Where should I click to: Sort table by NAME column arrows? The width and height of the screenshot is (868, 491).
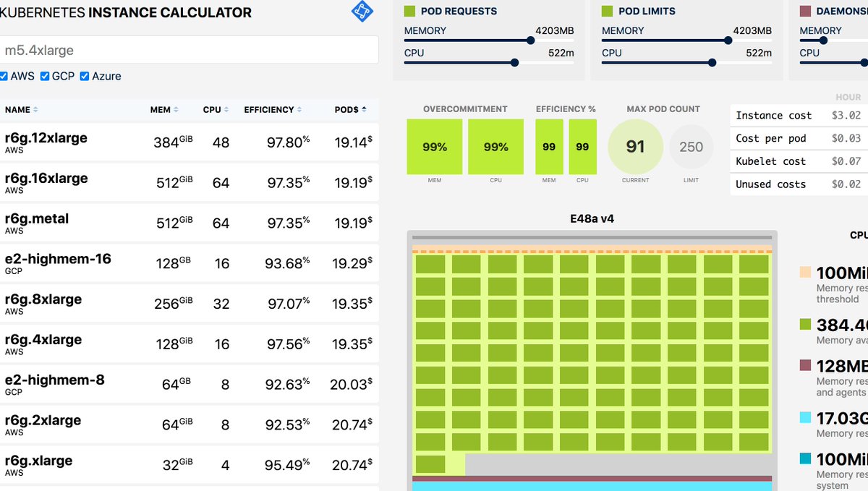pyautogui.click(x=35, y=110)
